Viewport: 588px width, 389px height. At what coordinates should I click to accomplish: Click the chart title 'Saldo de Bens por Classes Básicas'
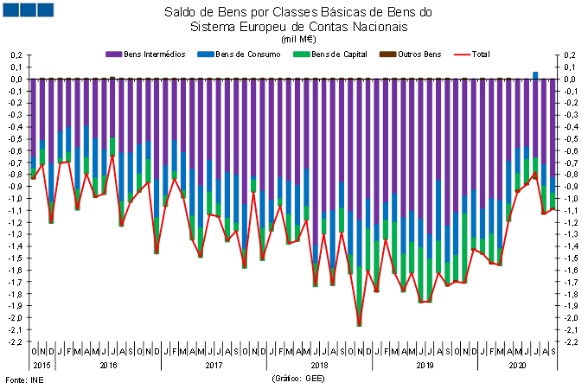pyautogui.click(x=298, y=12)
